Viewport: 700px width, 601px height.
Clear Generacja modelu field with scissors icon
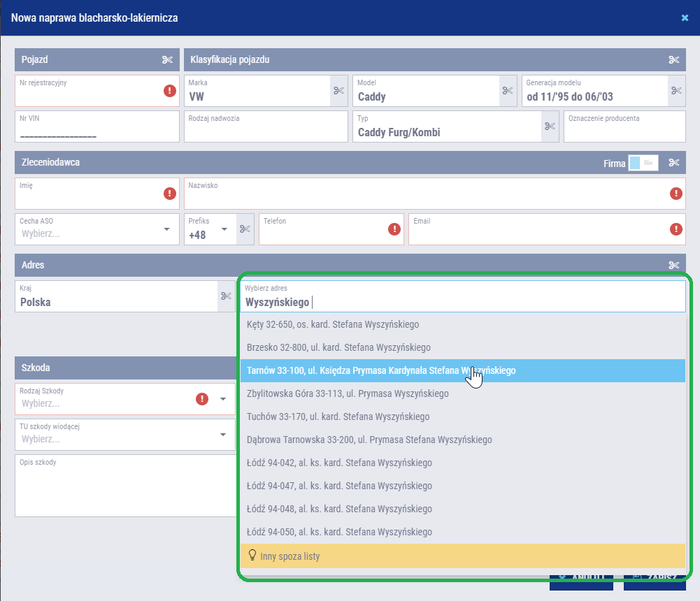[676, 91]
